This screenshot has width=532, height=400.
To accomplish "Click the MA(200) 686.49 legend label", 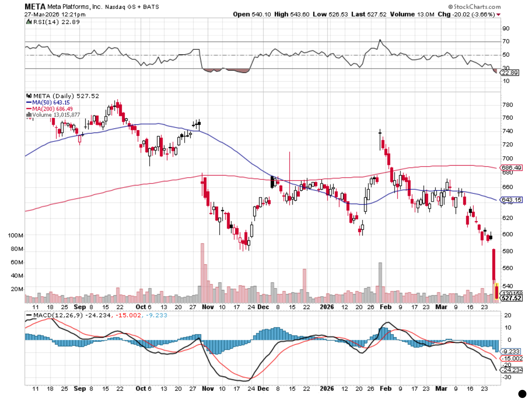I will click(x=52, y=109).
